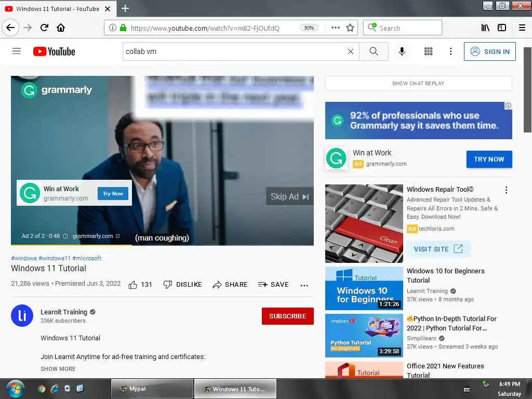
Task: Run YouTube search with magnifier button
Action: tap(374, 51)
